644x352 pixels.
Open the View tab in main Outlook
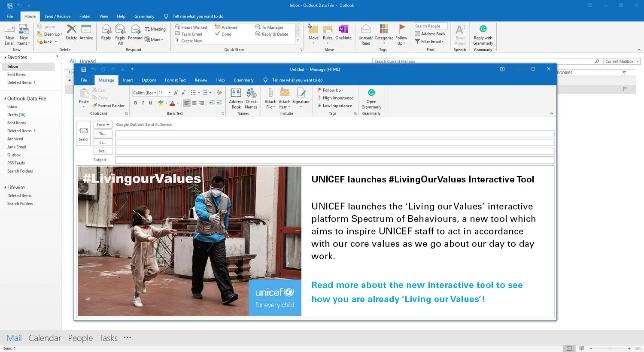104,16
